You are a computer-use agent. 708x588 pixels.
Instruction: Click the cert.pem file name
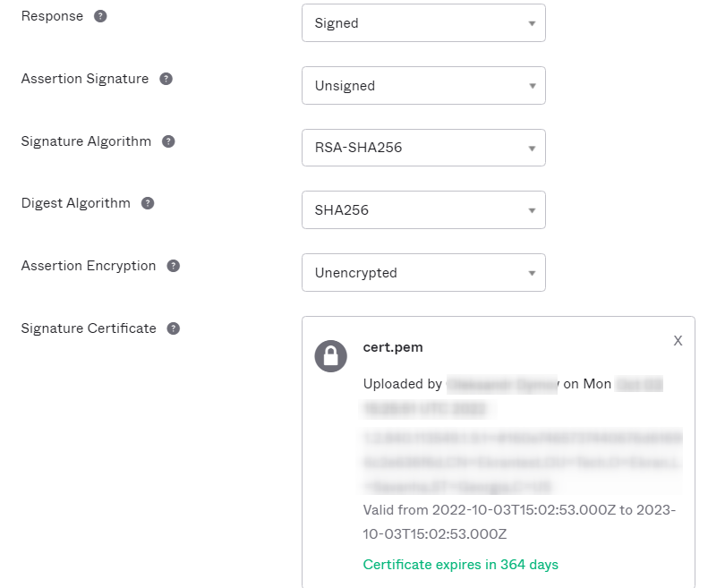pyautogui.click(x=393, y=347)
